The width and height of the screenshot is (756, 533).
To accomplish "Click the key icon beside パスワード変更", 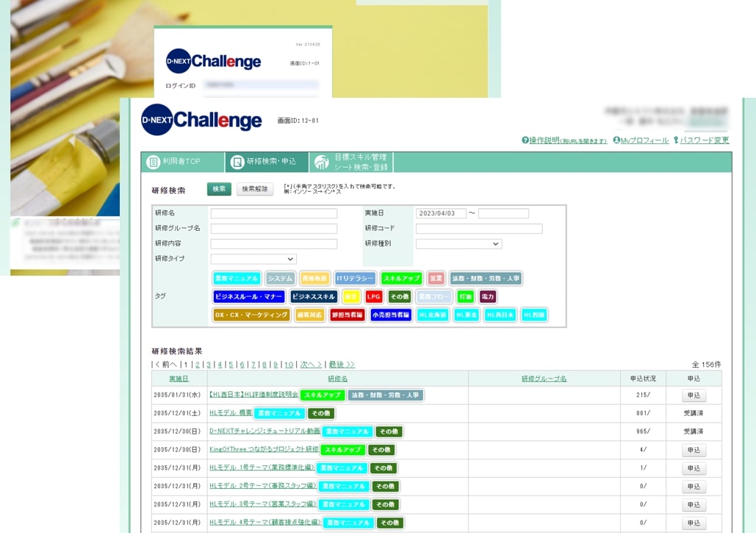I will [x=676, y=140].
